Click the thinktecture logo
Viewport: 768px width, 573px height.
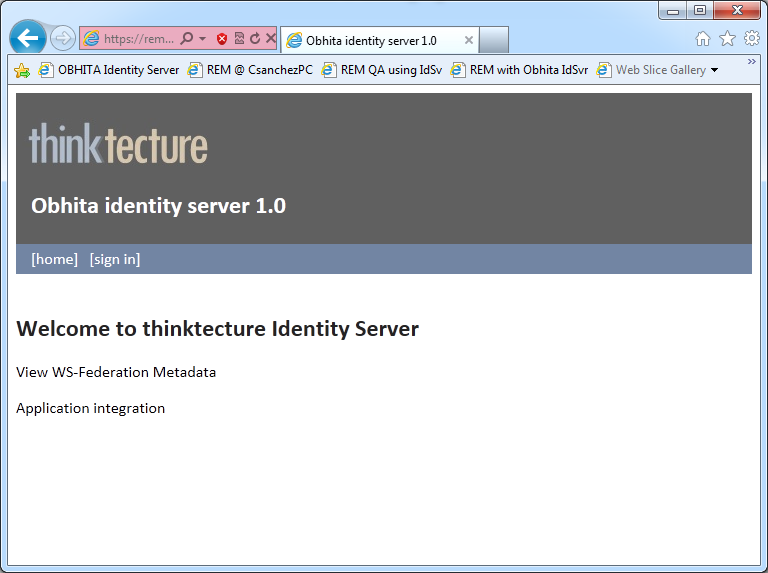tap(119, 143)
